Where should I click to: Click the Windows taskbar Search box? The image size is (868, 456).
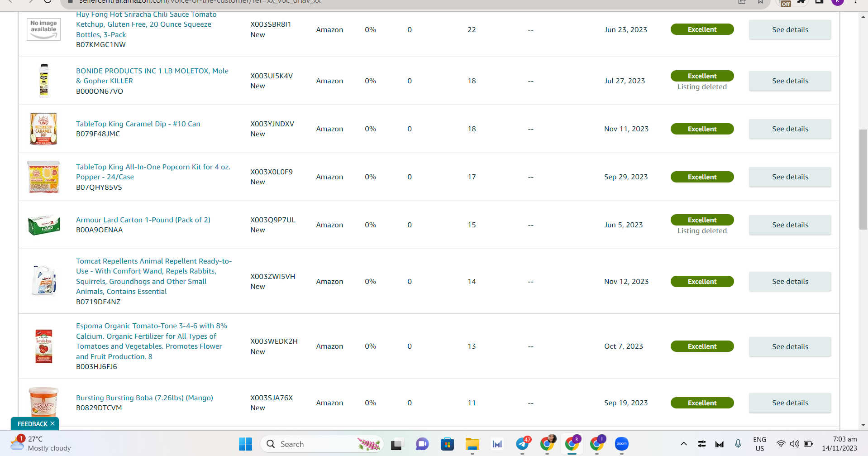[x=322, y=444]
